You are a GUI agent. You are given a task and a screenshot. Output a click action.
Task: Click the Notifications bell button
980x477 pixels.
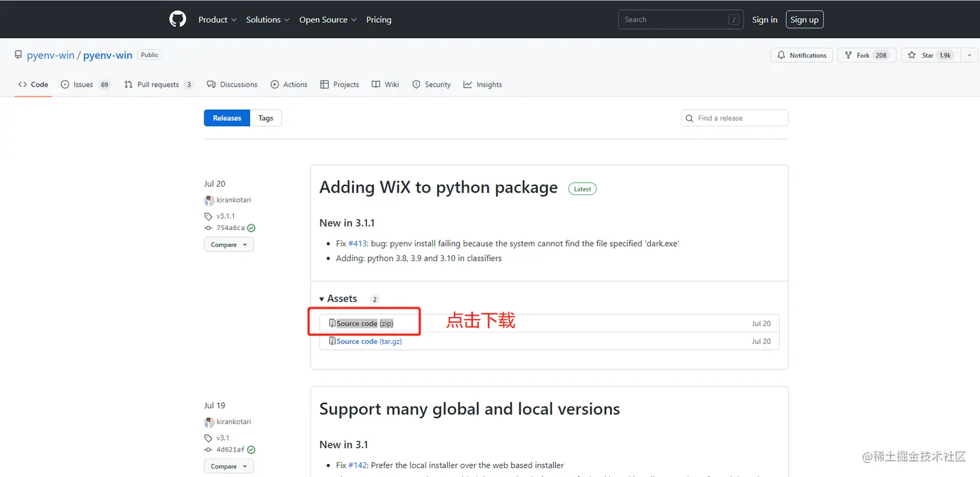(802, 55)
